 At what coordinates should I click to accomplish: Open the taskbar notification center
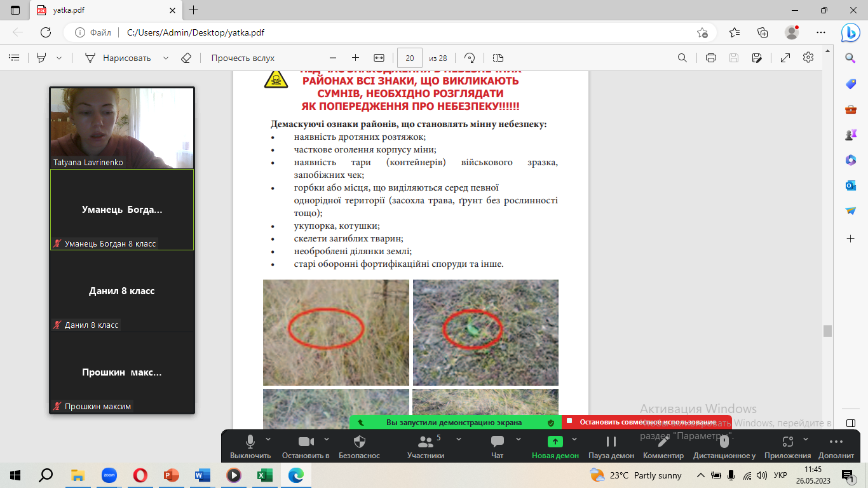click(x=847, y=475)
